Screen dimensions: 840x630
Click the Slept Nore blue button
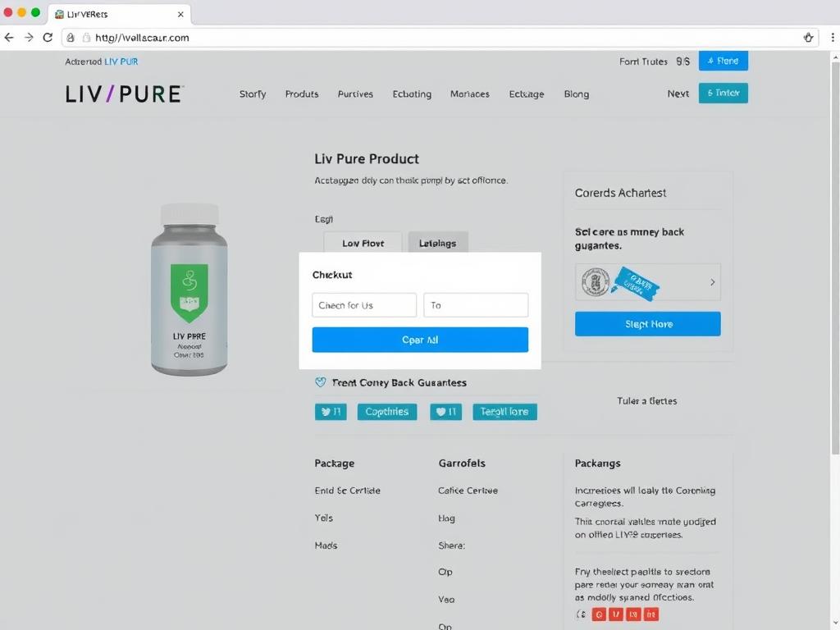pos(648,324)
